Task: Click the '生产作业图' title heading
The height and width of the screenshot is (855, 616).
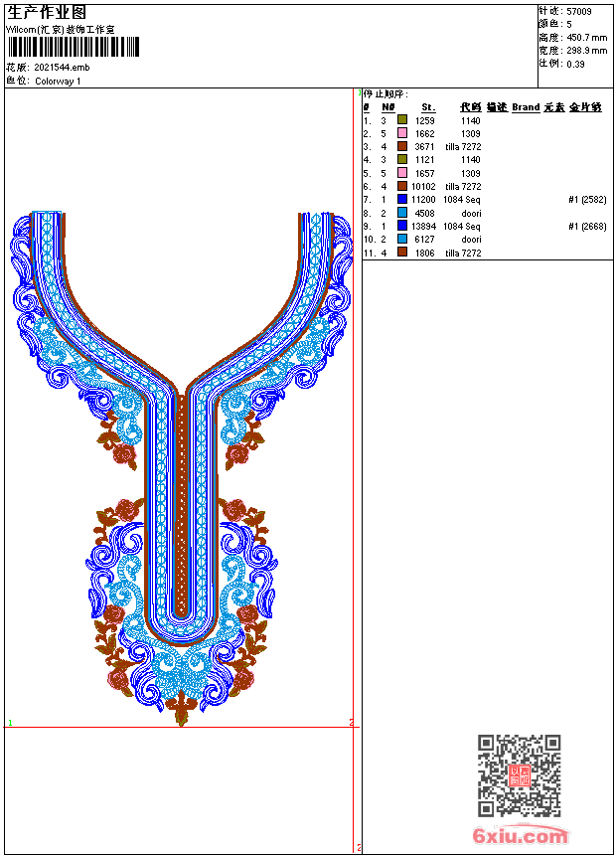Action: click(47, 12)
